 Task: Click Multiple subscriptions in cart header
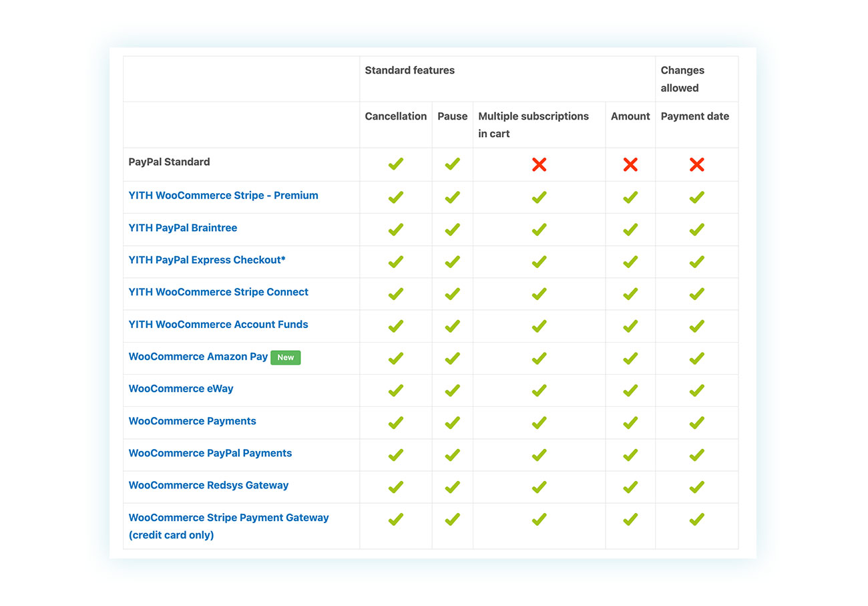click(533, 125)
